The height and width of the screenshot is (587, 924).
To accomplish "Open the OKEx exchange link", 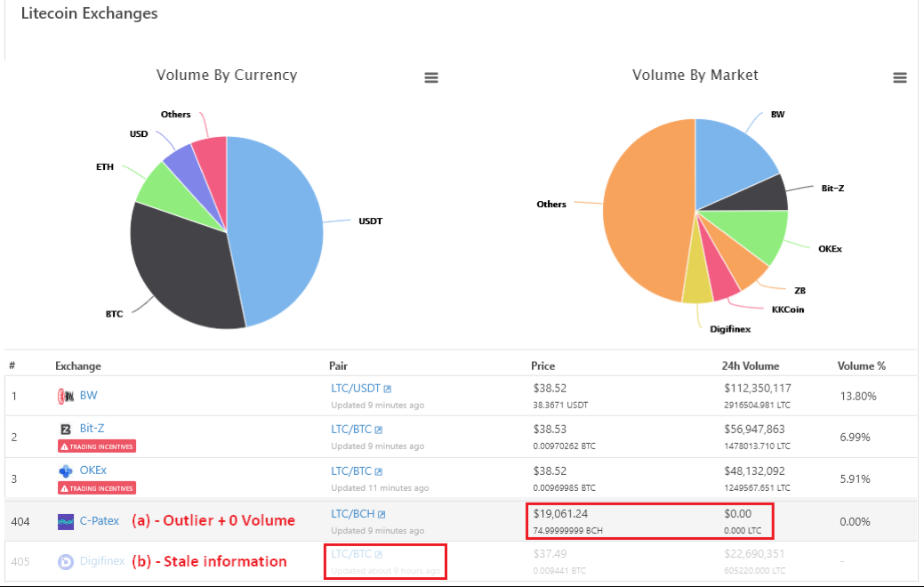I will pyautogui.click(x=93, y=470).
